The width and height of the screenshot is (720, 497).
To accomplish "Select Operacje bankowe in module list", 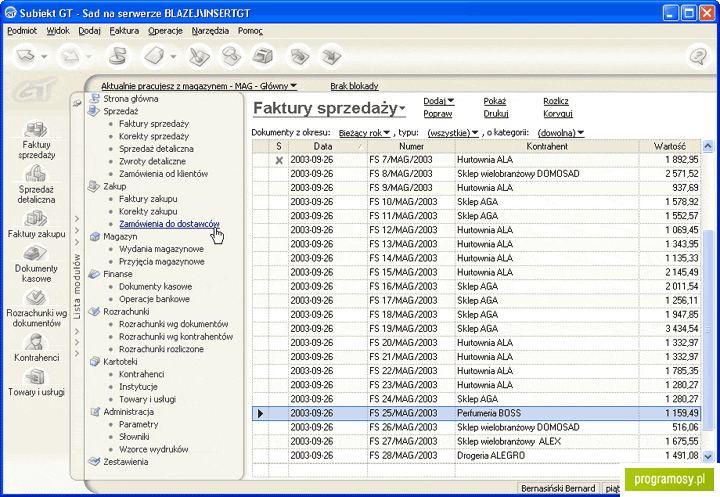I will [154, 299].
